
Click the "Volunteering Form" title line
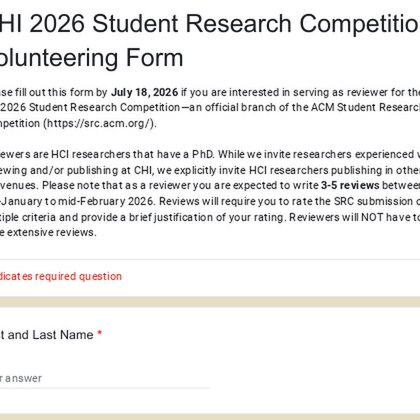pyautogui.click(x=91, y=58)
